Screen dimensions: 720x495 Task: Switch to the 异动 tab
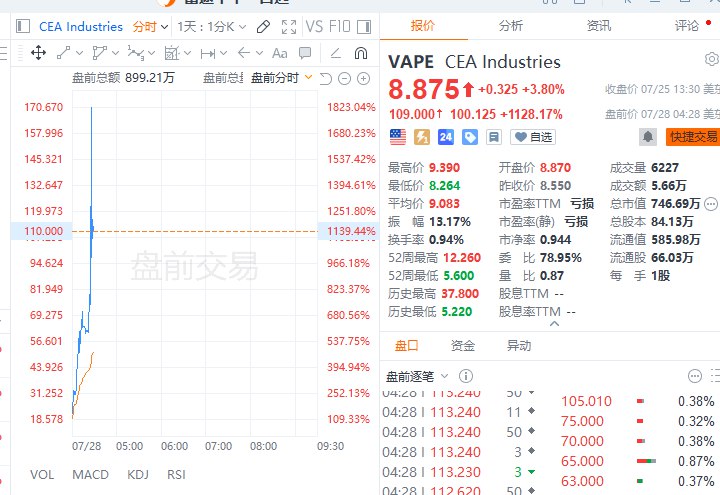519,345
